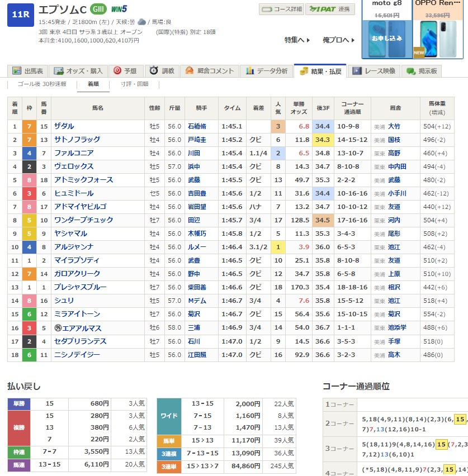Open trainer 大竹 stable link

point(394,126)
